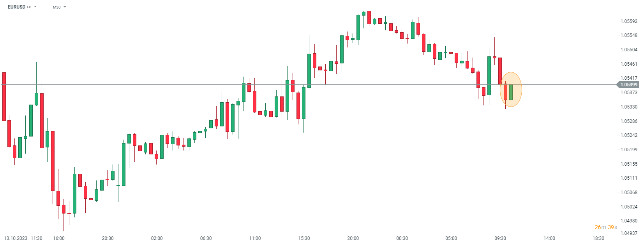Select the 20:30 time axis marker
Screen dimensions: 644x245
click(108, 238)
